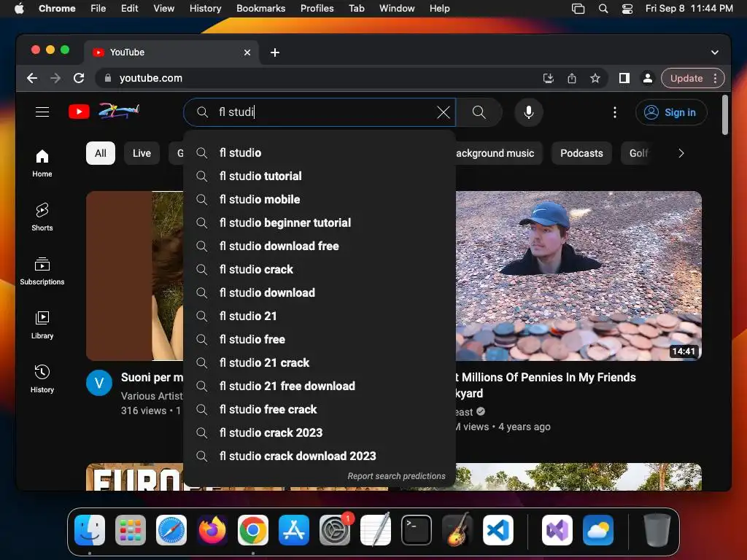Click the V channel avatar

(99, 383)
